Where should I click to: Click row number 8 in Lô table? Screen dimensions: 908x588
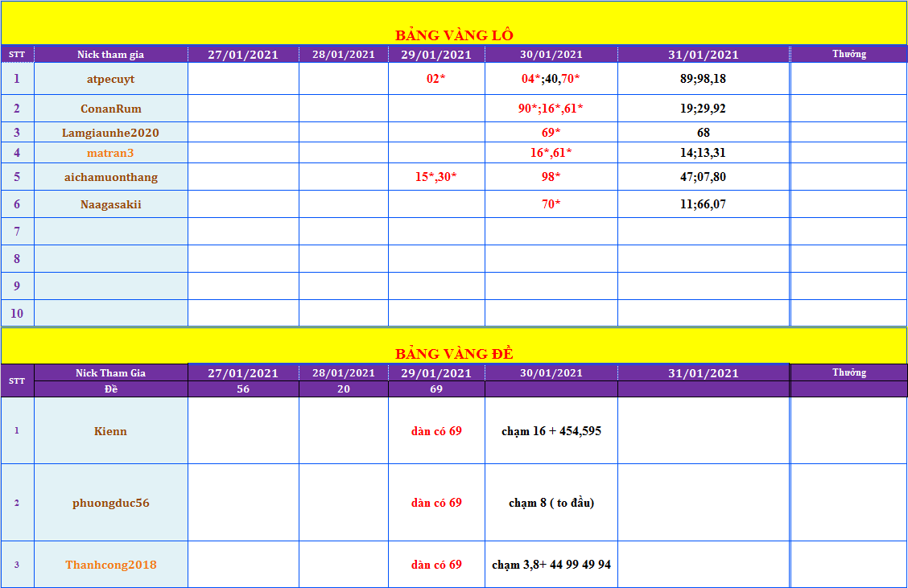point(17,259)
